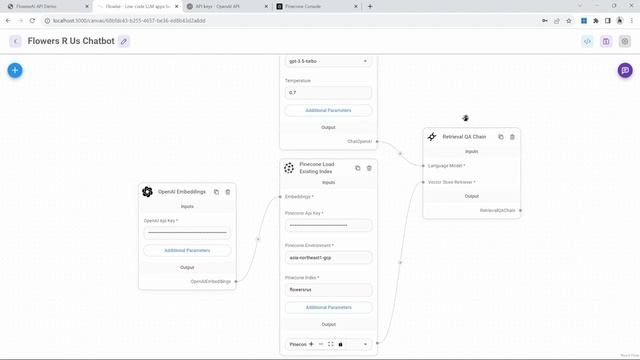Open the API code embed icon
The width and height of the screenshot is (640, 360).
[x=587, y=41]
